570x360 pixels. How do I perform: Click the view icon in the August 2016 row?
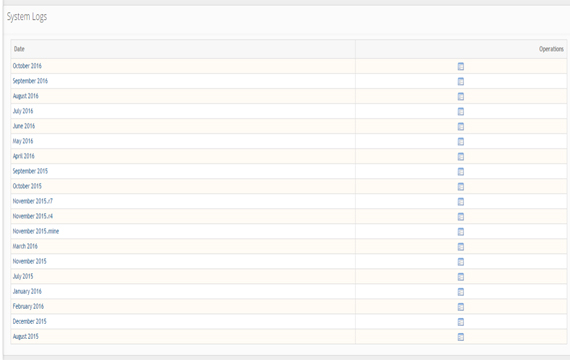(x=461, y=96)
